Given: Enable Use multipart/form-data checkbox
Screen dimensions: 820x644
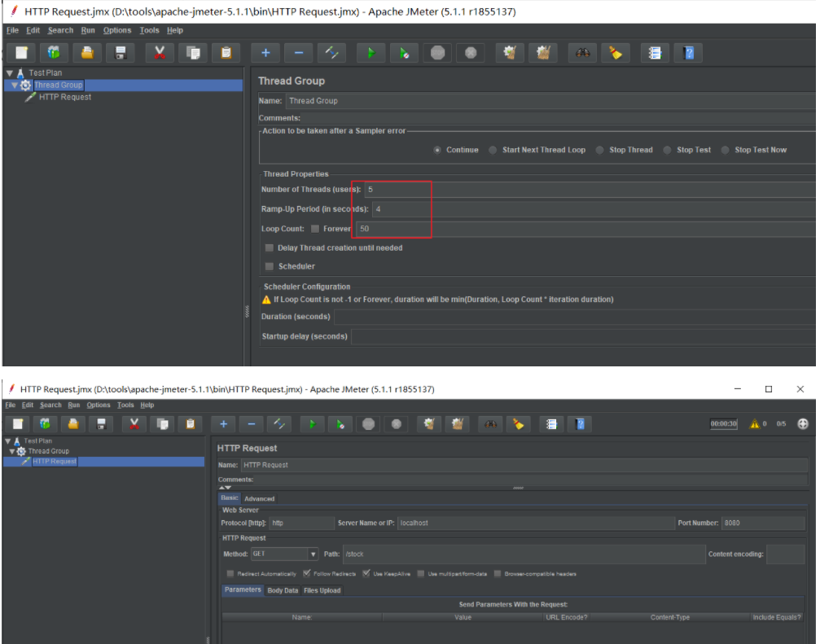Looking at the screenshot, I should 421,573.
